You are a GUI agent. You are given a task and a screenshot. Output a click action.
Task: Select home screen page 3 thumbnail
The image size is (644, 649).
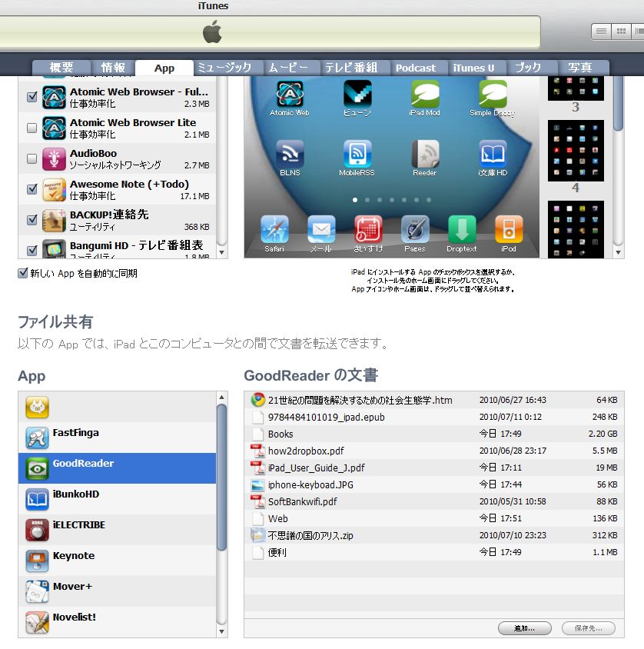click(x=576, y=88)
